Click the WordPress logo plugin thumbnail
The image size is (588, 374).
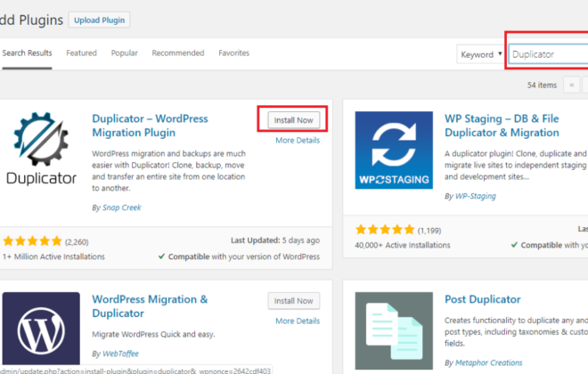(41, 329)
